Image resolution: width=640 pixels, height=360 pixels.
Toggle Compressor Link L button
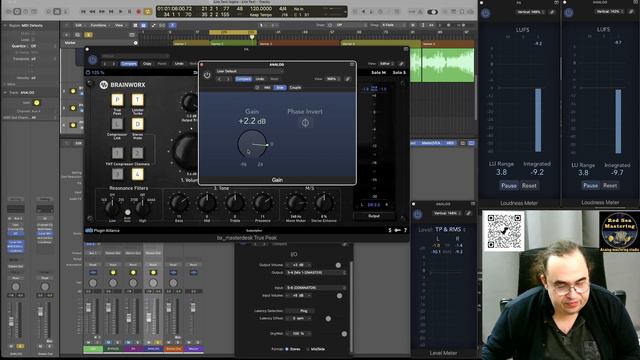pos(117,124)
